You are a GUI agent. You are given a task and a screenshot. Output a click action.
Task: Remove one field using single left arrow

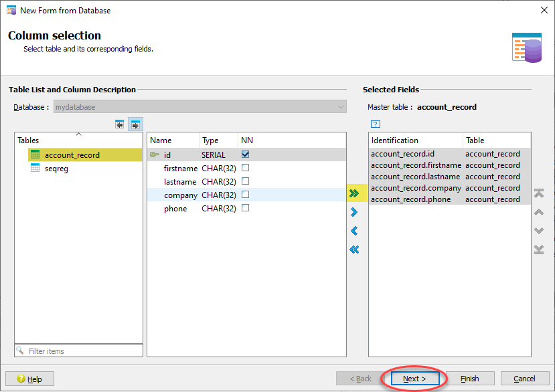click(355, 230)
